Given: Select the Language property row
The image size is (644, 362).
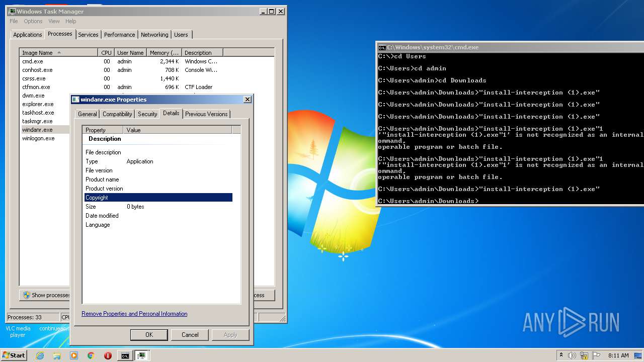Looking at the screenshot, I should 158,225.
